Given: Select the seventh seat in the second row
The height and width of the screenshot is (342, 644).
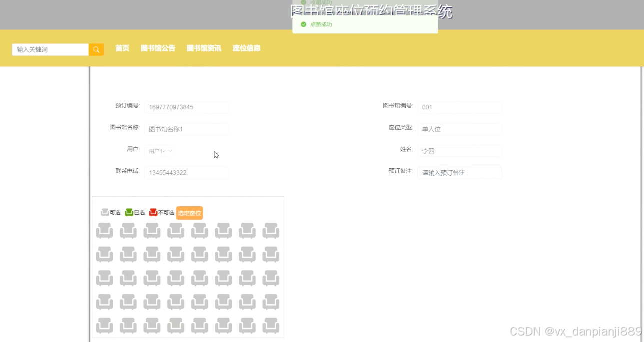Looking at the screenshot, I should click(247, 254).
